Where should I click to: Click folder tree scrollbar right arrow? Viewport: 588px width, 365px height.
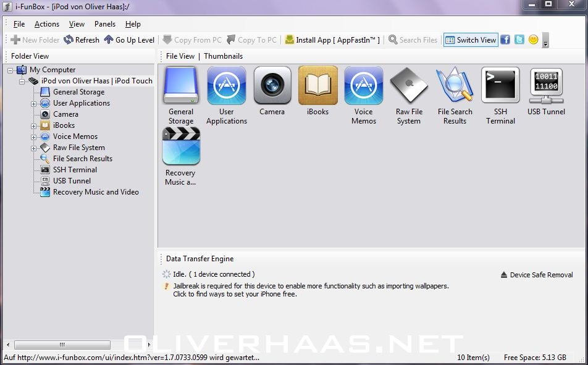tap(149, 345)
